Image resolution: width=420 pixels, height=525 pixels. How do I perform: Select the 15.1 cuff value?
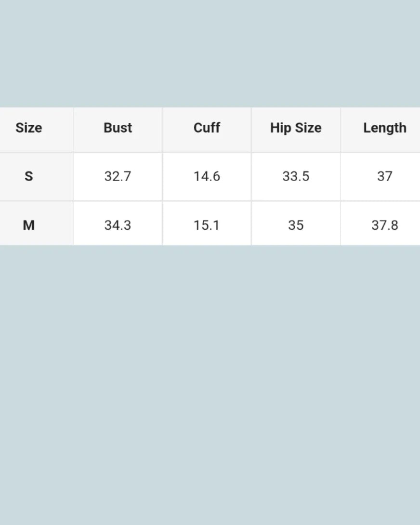click(207, 225)
